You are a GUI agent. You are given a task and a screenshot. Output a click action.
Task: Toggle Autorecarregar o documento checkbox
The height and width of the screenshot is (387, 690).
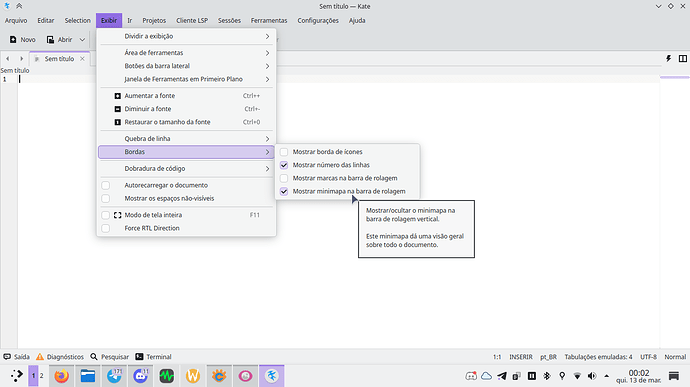[x=106, y=185]
